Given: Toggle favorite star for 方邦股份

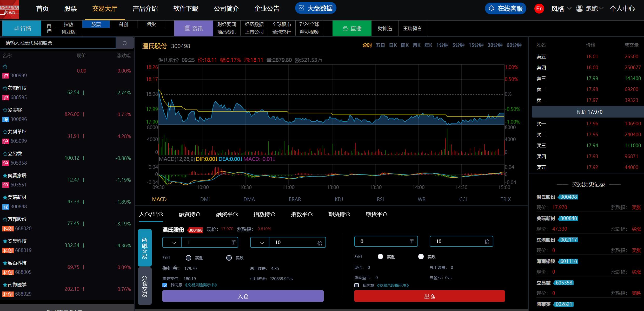Looking at the screenshot, I should tap(5, 219).
